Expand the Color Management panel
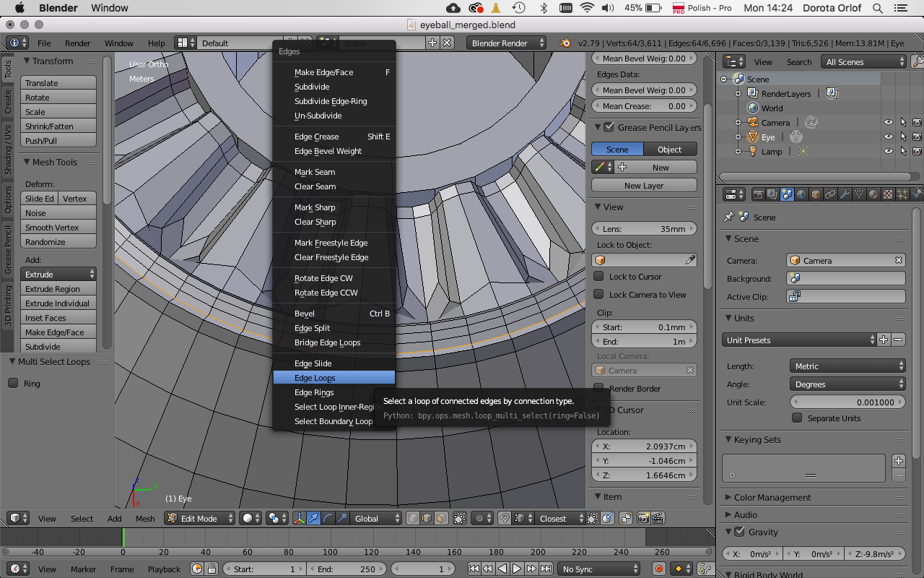924x578 pixels. point(772,497)
